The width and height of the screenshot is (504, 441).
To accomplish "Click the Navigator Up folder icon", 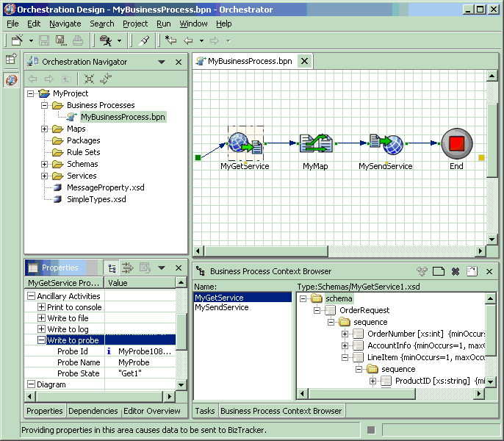I will click(x=66, y=79).
